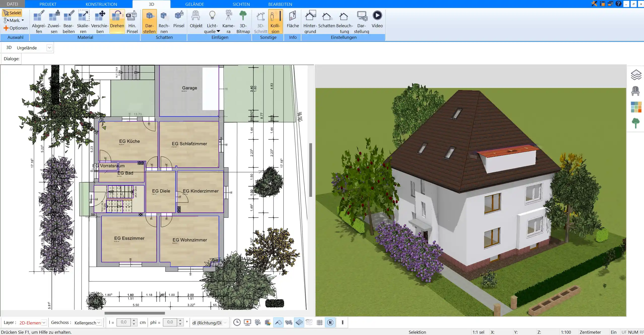Open Beleuchtung lighting settings
Image resolution: width=644 pixels, height=335 pixels.
tap(344, 22)
